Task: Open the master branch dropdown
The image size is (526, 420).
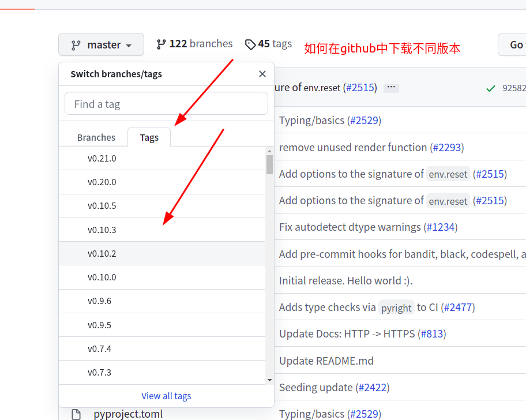Action: click(101, 44)
